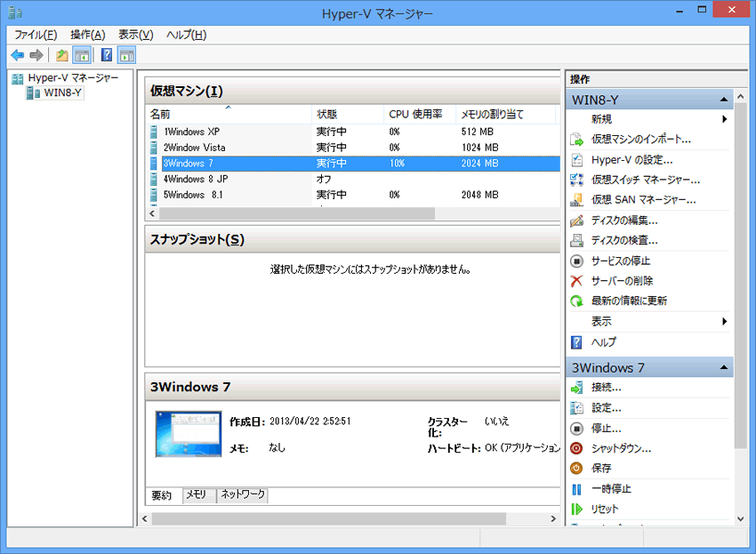The image size is (756, 554).
Task: Select the WIN8-Y server tree node
Action: point(62,92)
